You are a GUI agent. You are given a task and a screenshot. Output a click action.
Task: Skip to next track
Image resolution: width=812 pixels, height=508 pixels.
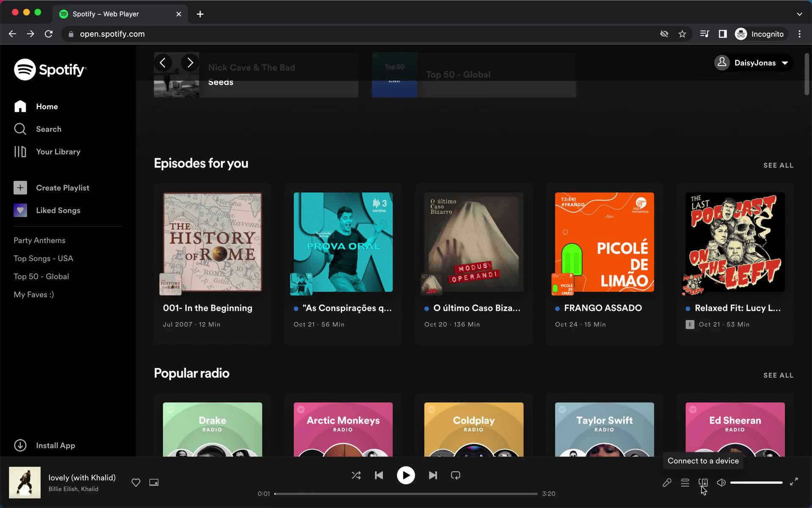(x=433, y=475)
